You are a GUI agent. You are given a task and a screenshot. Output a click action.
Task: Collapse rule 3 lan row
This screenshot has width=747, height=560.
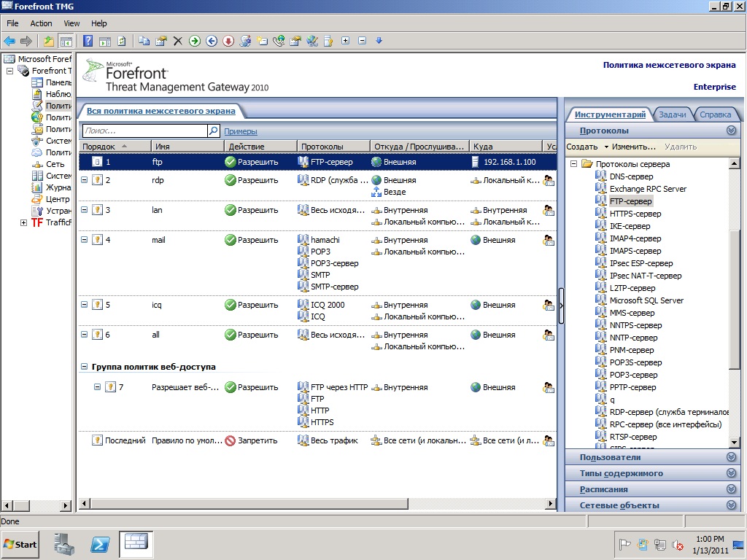point(85,209)
